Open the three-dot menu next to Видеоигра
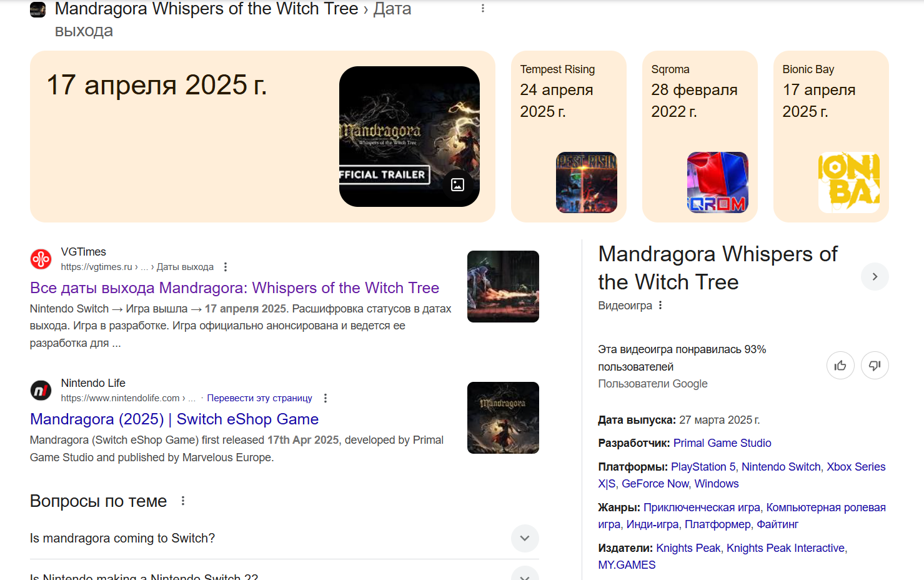 (660, 305)
